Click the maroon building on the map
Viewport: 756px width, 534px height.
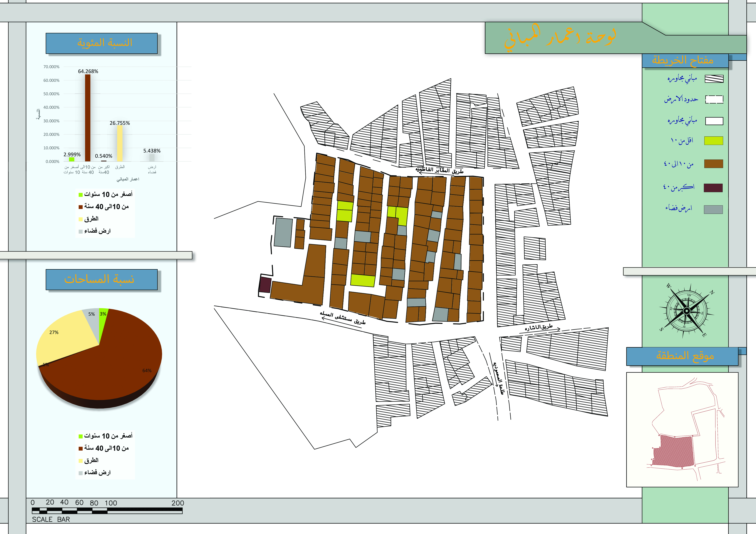pos(265,285)
